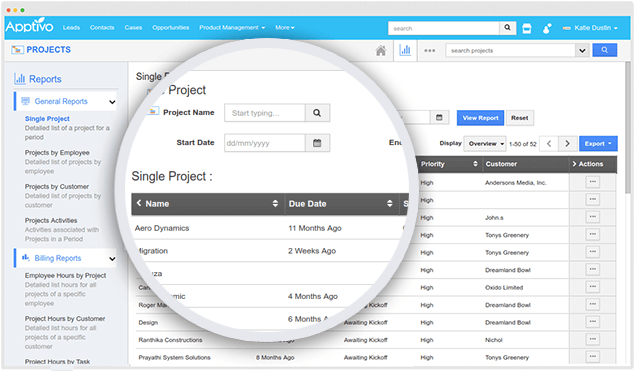The height and width of the screenshot is (371, 635).
Task: Click the Oxido Limited customer cell
Action: tap(504, 288)
